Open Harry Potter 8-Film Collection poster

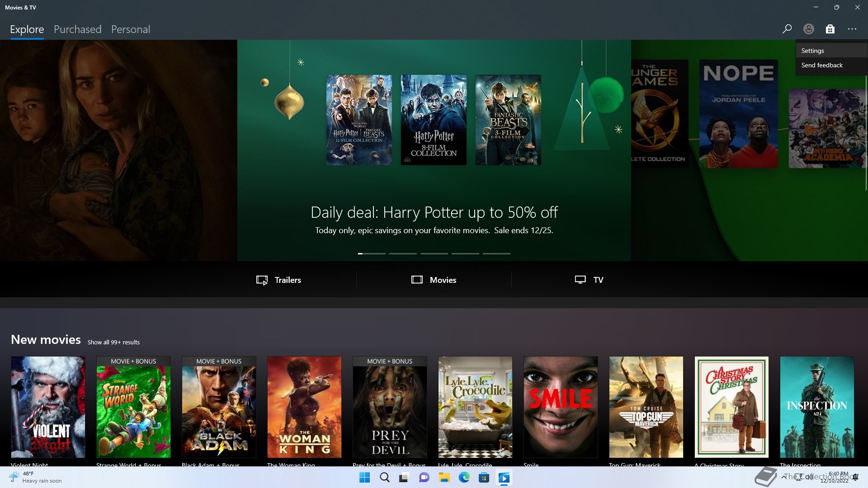[x=434, y=120]
